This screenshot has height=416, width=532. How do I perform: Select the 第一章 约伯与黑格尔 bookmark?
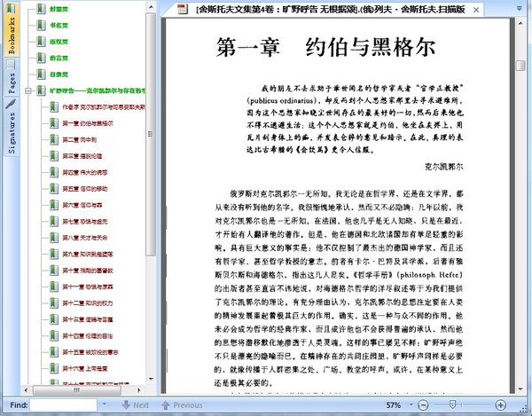pos(88,123)
